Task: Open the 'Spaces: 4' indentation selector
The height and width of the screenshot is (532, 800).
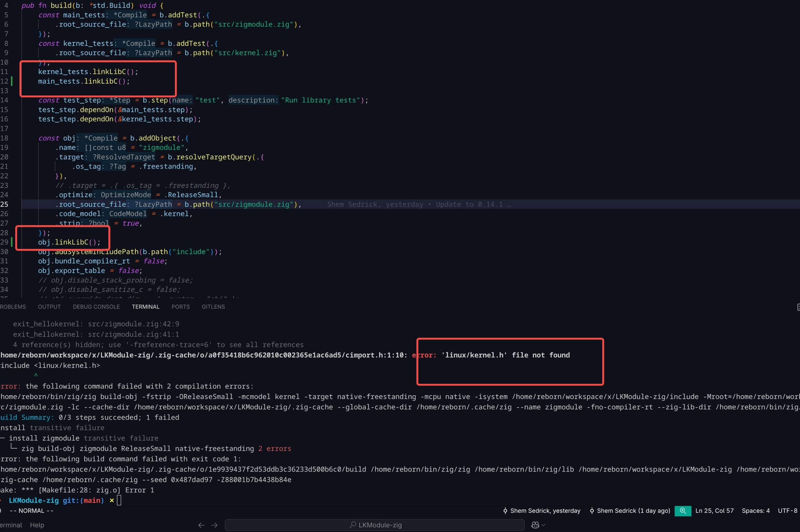Action: tap(755, 510)
